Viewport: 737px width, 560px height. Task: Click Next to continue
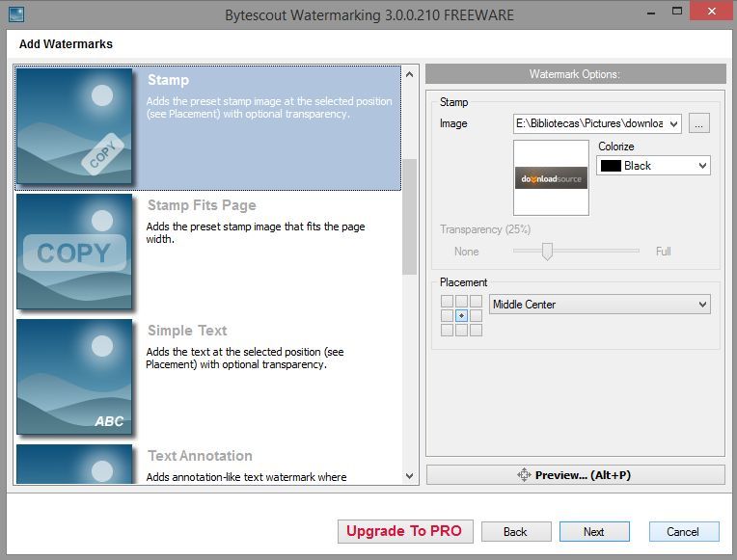[594, 532]
